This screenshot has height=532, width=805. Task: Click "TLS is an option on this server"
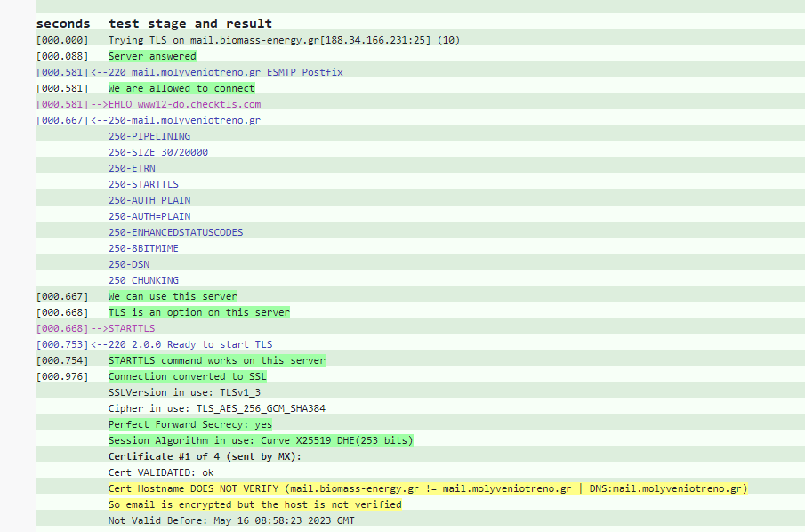199,312
